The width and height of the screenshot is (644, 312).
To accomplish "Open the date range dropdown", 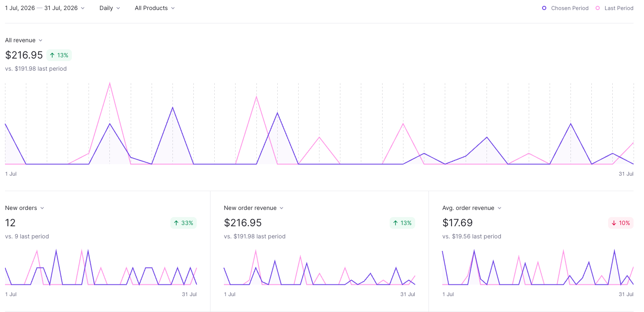I will click(x=45, y=8).
